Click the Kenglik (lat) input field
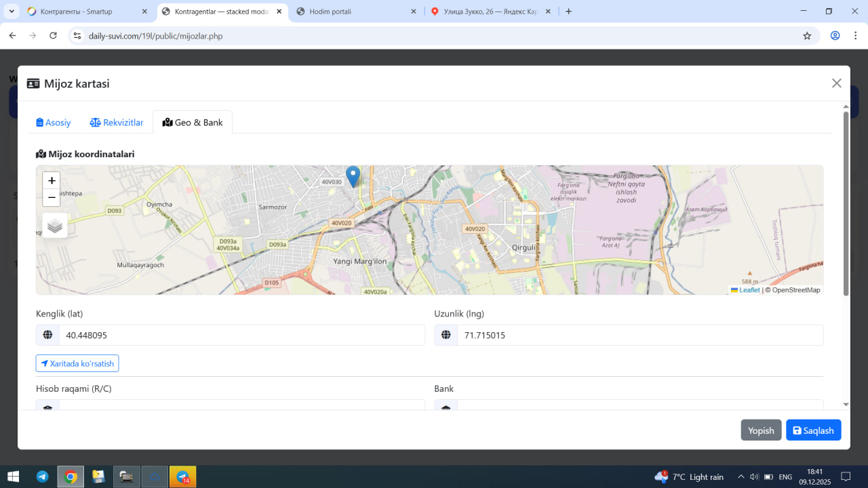The image size is (868, 488). [241, 335]
